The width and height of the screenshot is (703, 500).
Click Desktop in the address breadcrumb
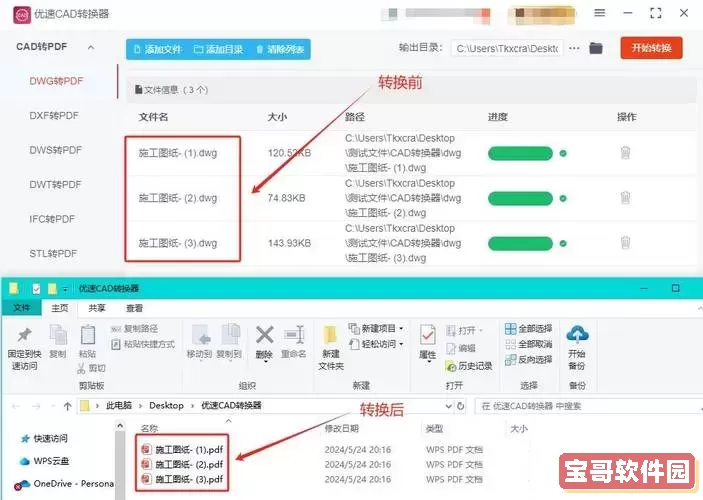click(166, 405)
